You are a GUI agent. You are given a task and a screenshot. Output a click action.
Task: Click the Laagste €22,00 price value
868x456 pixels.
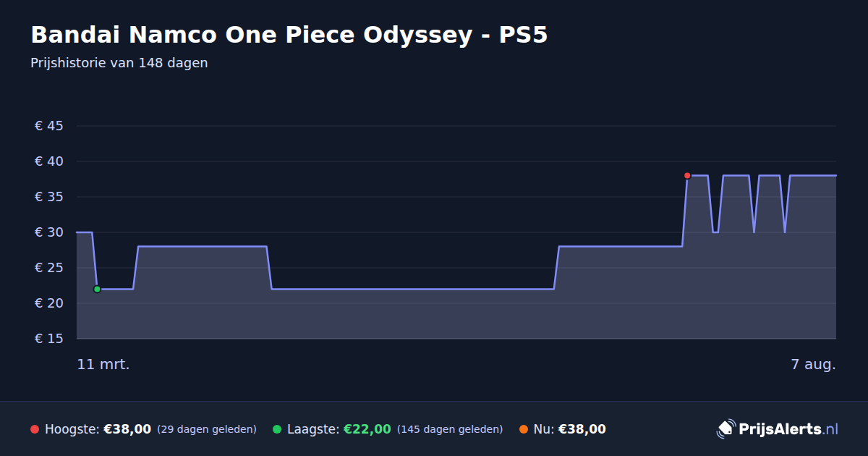tap(367, 429)
